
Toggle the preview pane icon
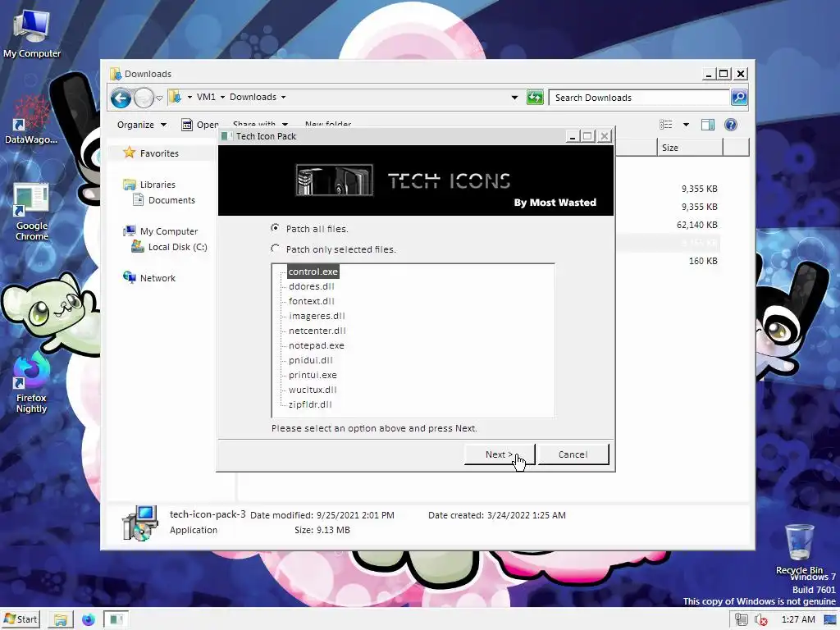tap(708, 125)
